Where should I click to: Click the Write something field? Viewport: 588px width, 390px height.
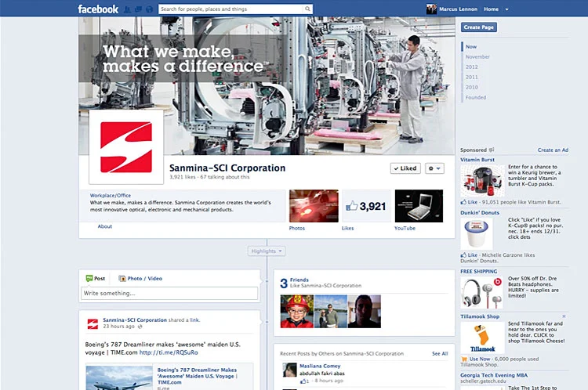[x=169, y=293]
